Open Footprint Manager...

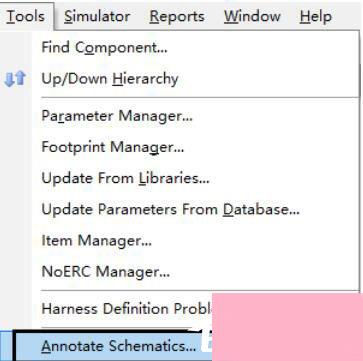coord(196,147)
